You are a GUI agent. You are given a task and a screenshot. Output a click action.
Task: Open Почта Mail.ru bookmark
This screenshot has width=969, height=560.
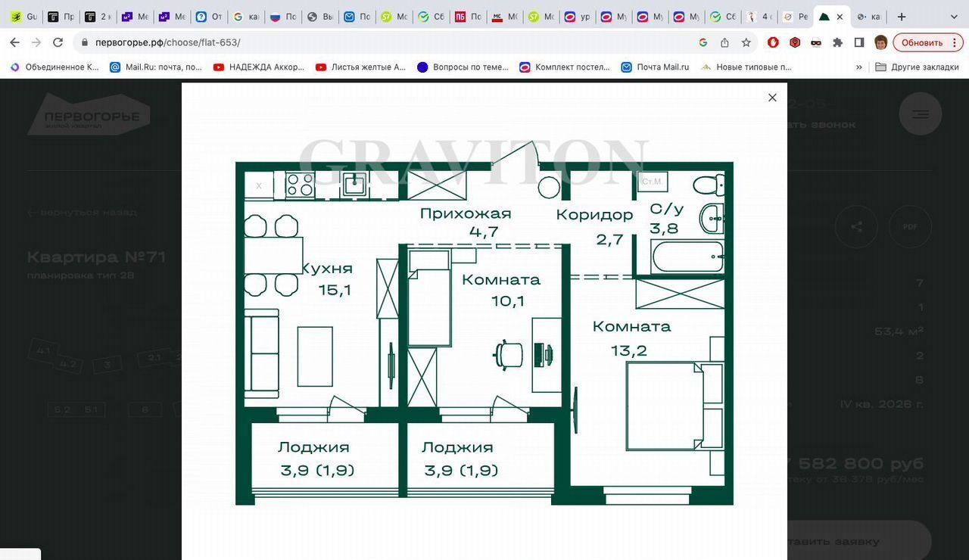click(656, 67)
